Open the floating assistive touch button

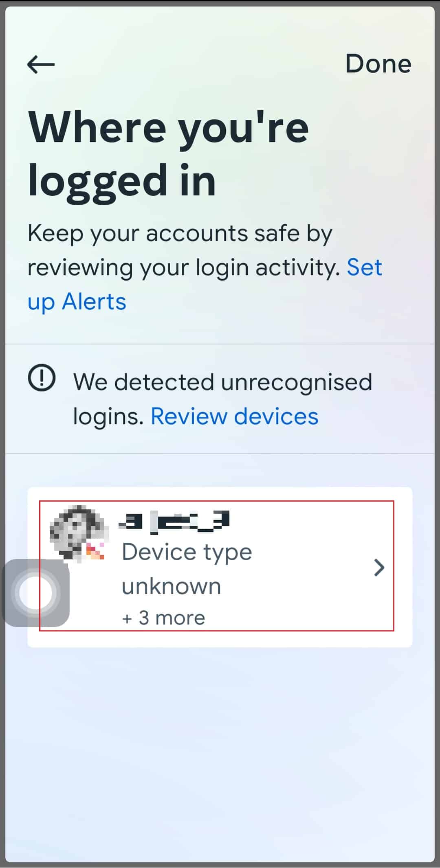pos(36,593)
